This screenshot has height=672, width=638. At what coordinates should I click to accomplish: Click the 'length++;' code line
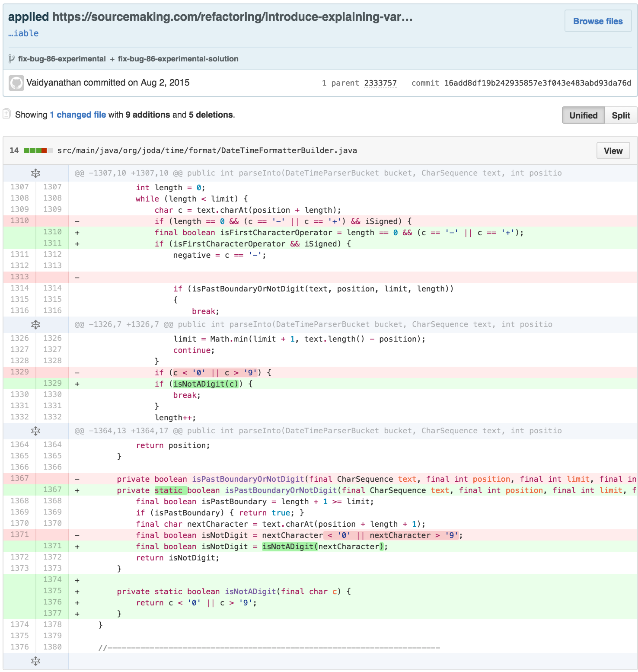175,418
